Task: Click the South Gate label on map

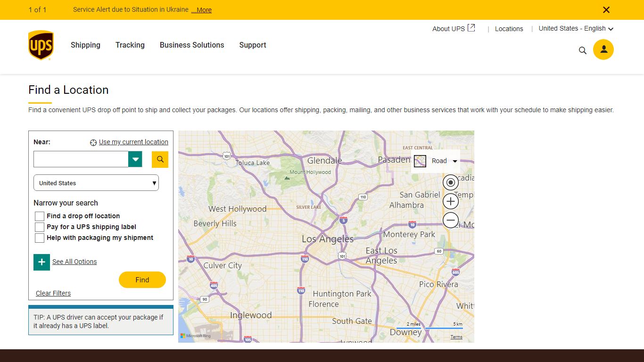Action: pos(352,321)
